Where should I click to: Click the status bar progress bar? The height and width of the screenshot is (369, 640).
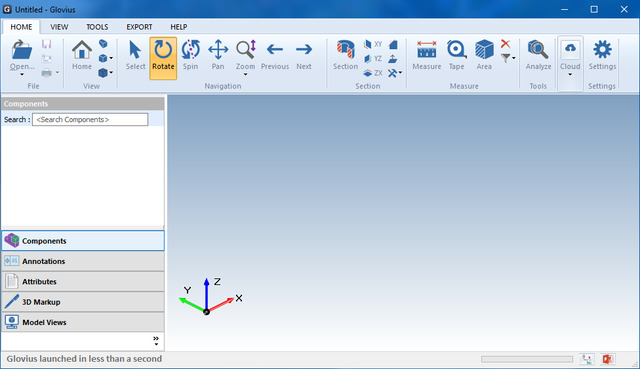[527, 359]
